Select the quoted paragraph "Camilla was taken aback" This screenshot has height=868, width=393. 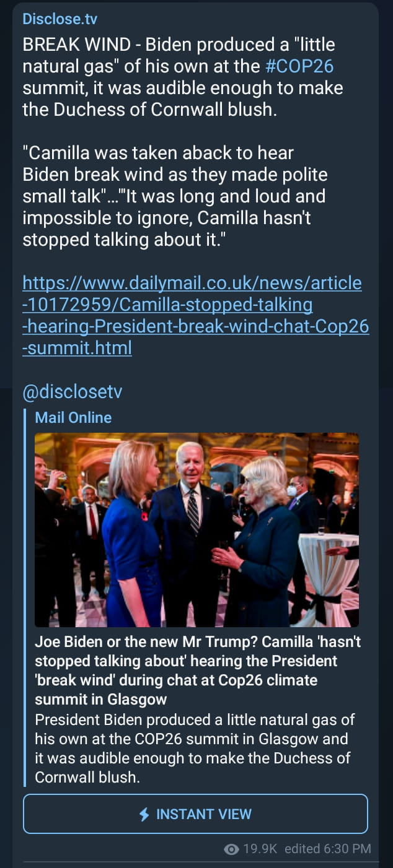point(175,196)
